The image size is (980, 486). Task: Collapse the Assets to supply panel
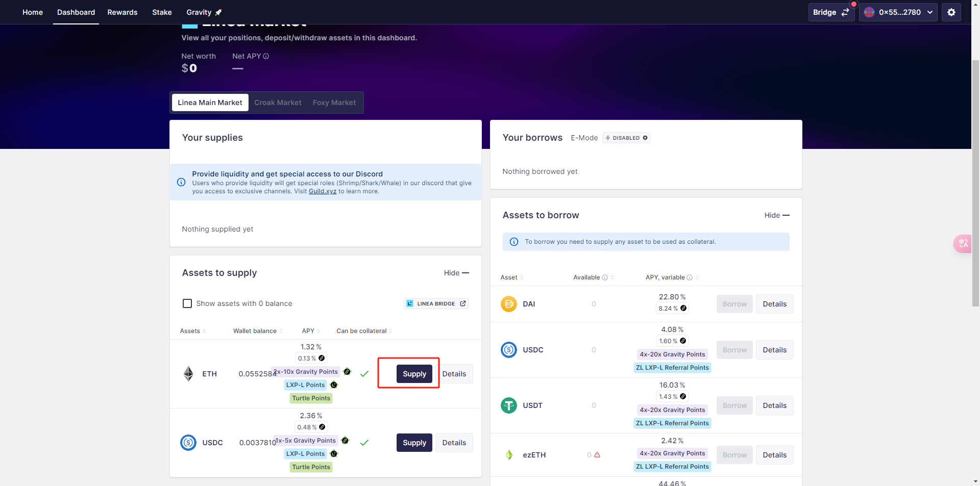(x=456, y=273)
